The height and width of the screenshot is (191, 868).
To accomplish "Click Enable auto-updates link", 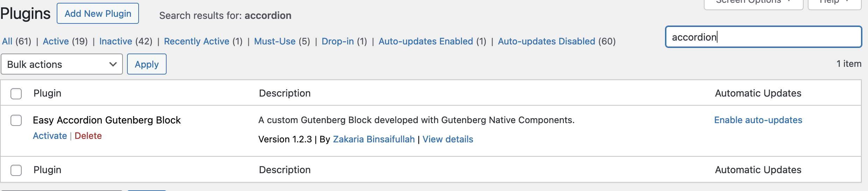I will (x=758, y=120).
